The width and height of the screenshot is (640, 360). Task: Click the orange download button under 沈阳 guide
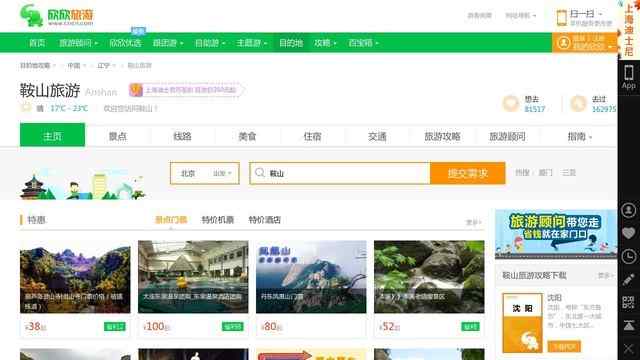click(564, 347)
